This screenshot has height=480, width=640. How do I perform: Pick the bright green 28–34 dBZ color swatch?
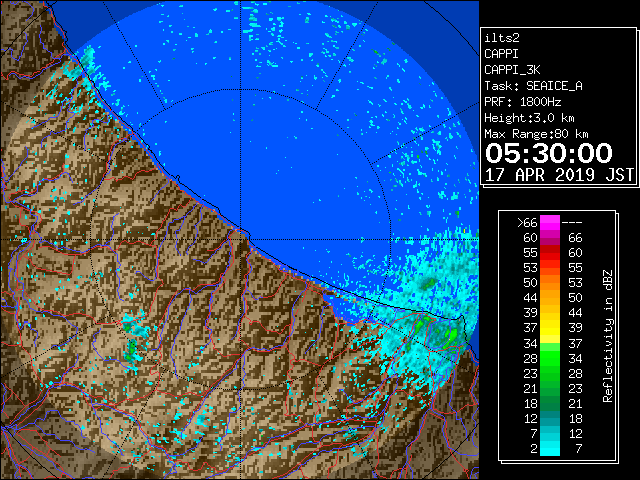[x=550, y=358]
